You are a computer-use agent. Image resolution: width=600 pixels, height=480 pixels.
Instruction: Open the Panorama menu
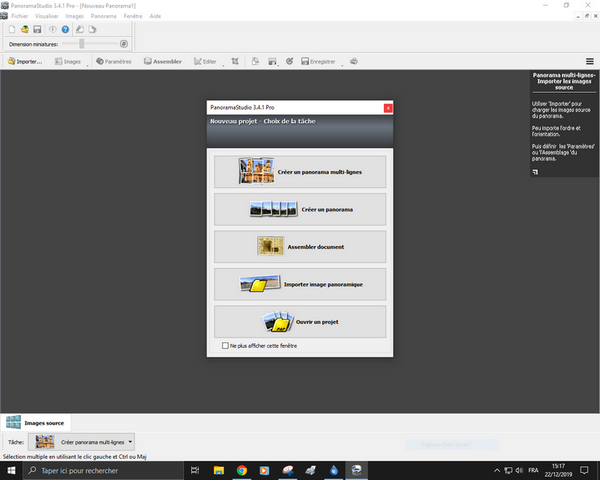(x=103, y=16)
